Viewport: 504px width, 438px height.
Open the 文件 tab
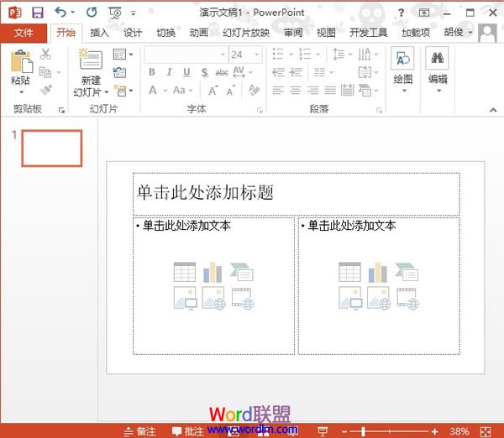click(24, 33)
